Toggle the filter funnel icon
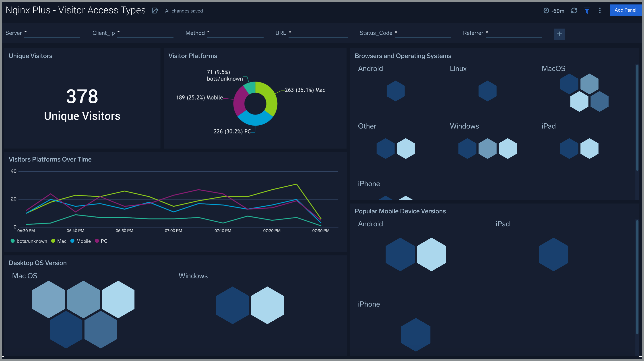 (x=587, y=10)
